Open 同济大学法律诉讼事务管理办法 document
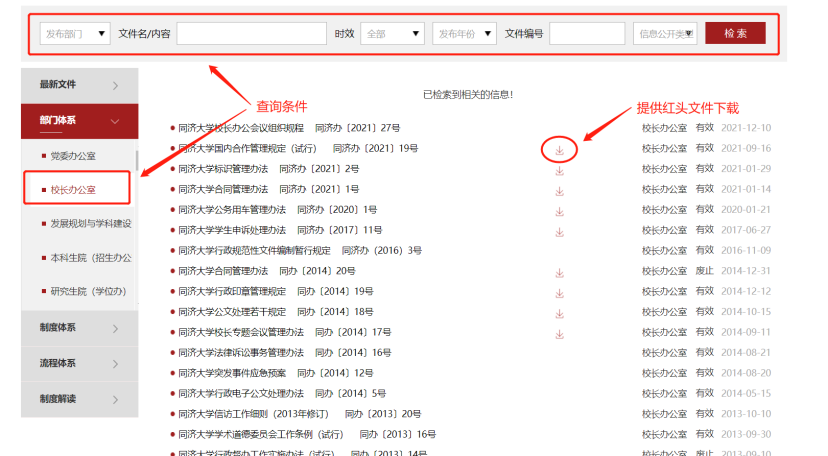Viewport: 828px width, 456px height. point(241,353)
